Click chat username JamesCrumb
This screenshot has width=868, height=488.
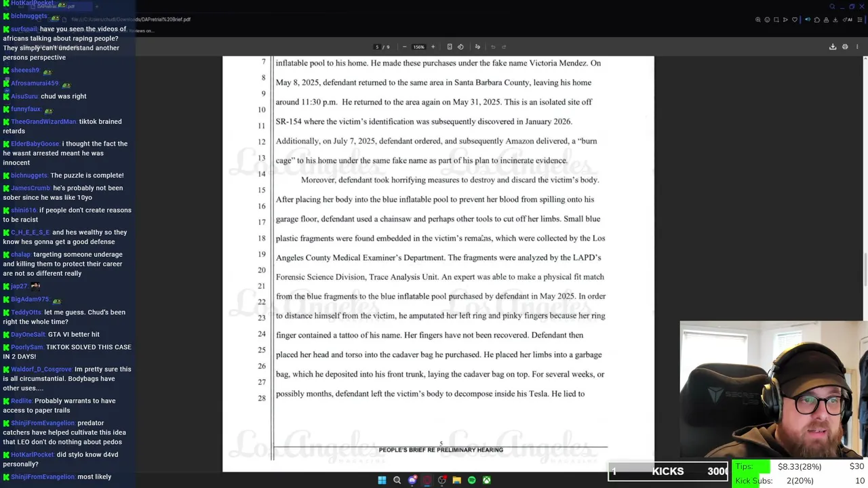tap(31, 188)
